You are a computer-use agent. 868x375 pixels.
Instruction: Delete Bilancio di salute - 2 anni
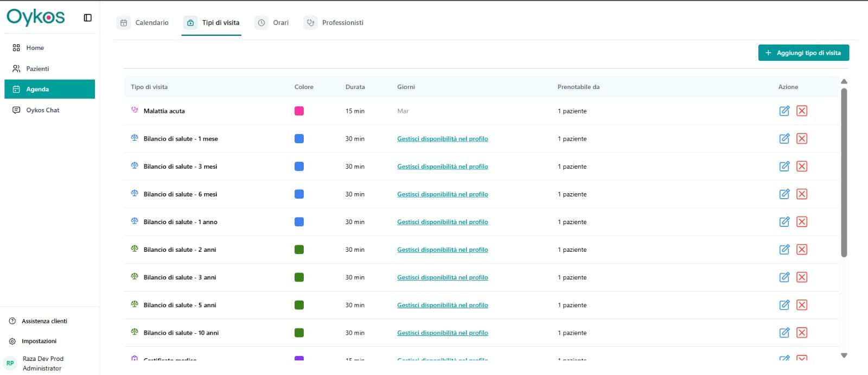[x=802, y=249]
